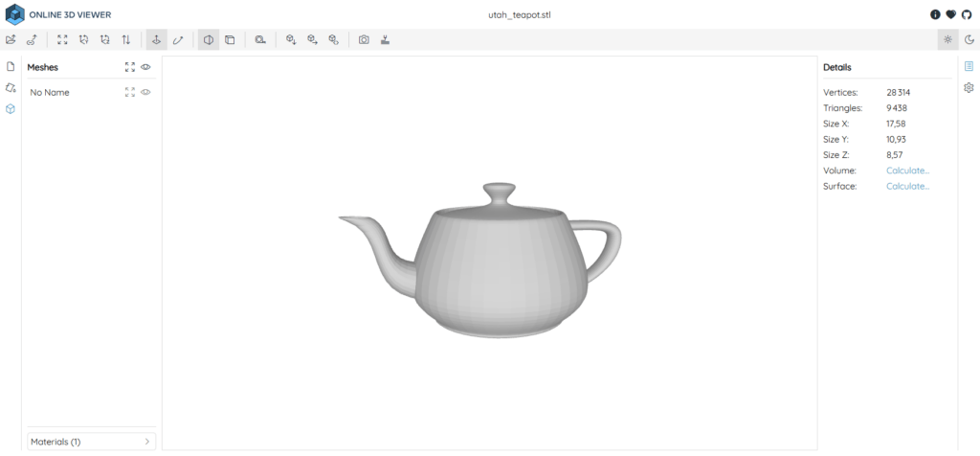Set Z axis as up vector
The width and height of the screenshot is (980, 456).
coord(105,40)
